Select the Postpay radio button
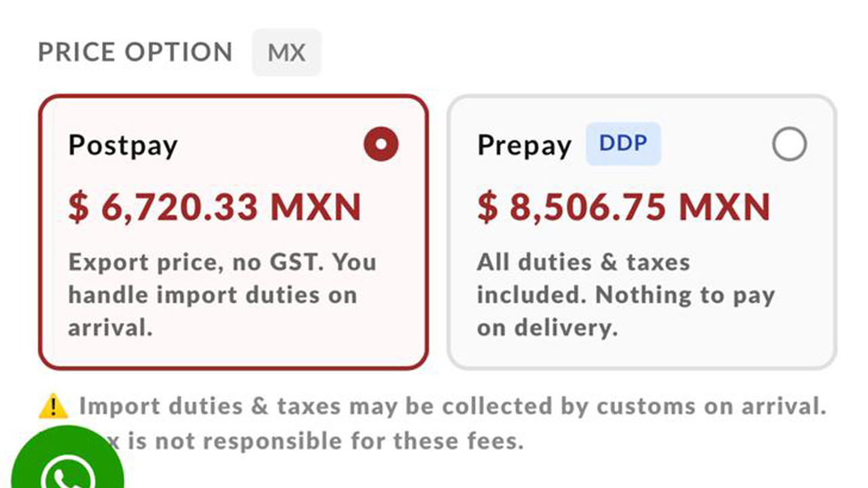 pos(381,144)
